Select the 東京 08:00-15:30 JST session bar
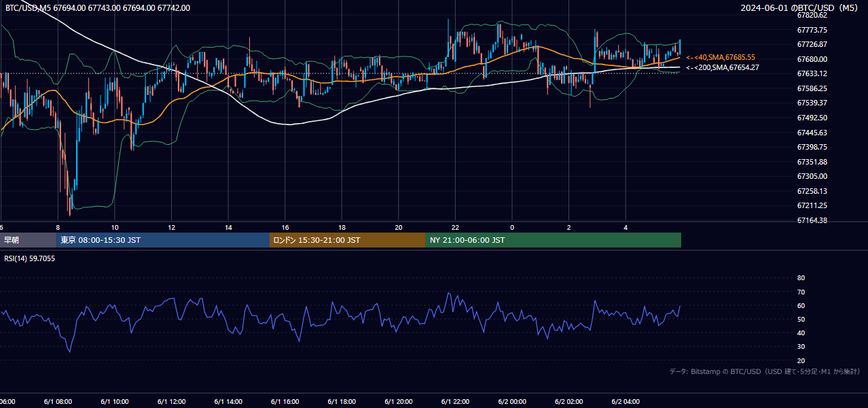The height and width of the screenshot is (408, 868). pyautogui.click(x=163, y=240)
